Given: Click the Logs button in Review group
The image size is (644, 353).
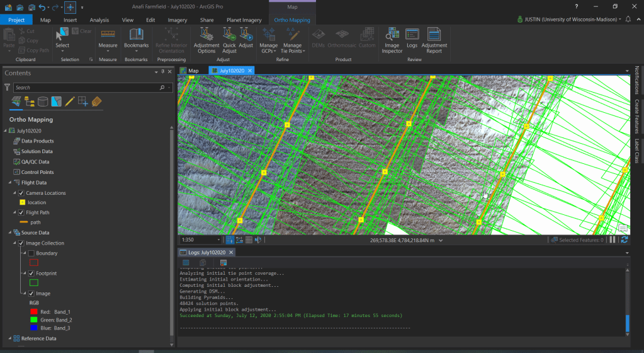Looking at the screenshot, I should pyautogui.click(x=412, y=40).
